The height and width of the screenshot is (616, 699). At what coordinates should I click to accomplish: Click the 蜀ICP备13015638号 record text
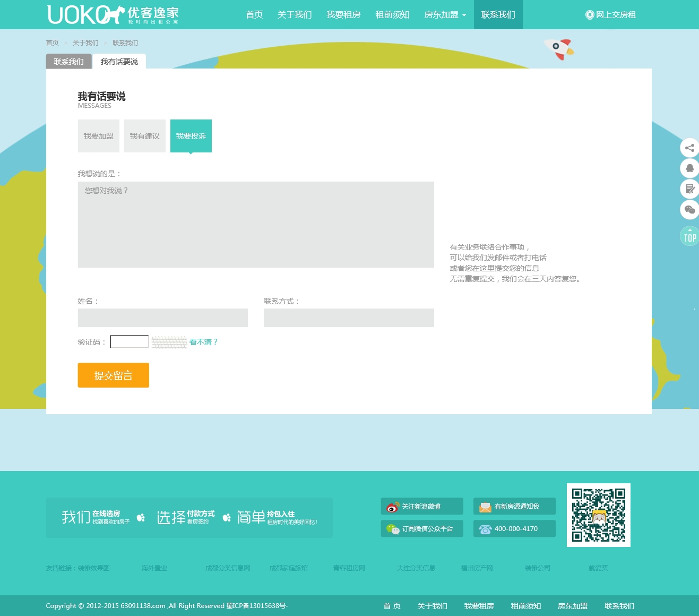pyautogui.click(x=257, y=606)
